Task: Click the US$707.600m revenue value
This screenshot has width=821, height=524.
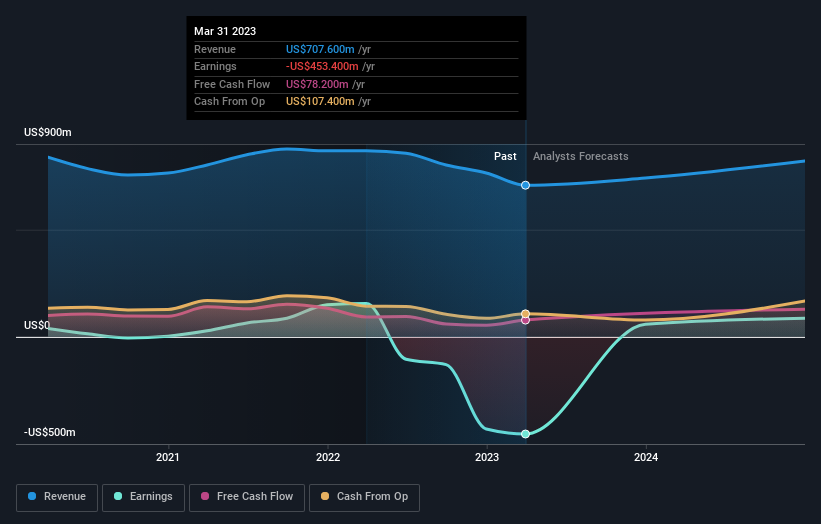Action: click(x=320, y=49)
